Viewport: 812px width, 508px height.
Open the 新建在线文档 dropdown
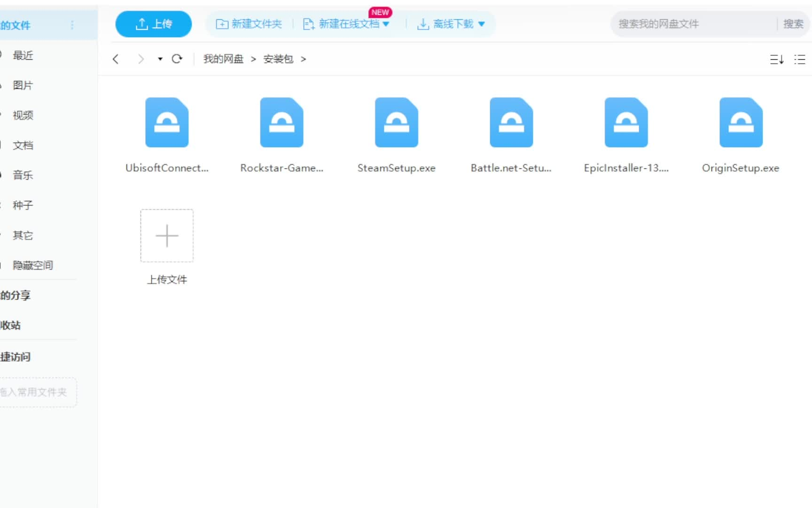coord(346,24)
